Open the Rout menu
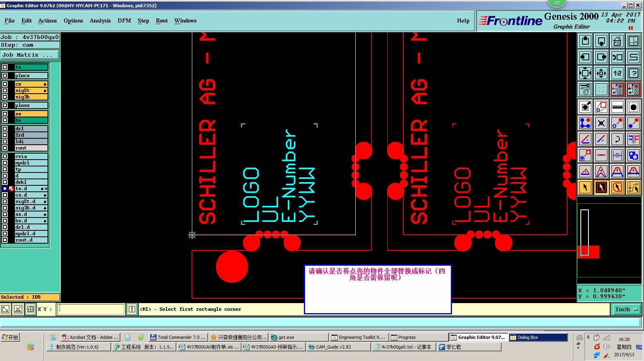The image size is (644, 361). coord(162,21)
